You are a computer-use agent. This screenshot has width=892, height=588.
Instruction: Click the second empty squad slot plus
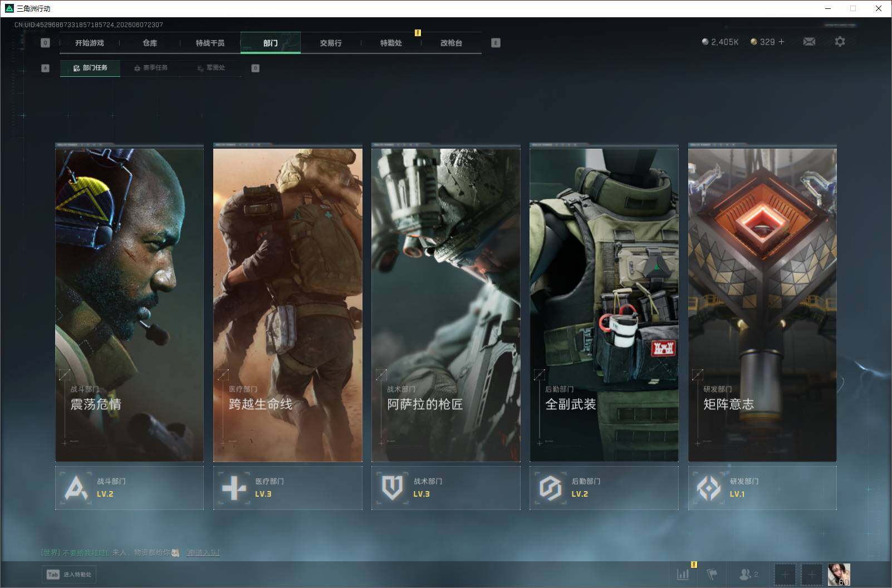812,575
